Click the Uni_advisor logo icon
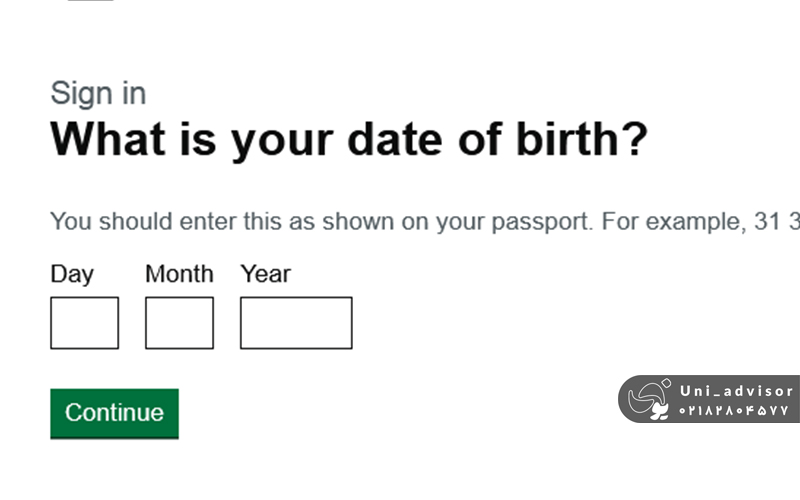 [x=650, y=400]
